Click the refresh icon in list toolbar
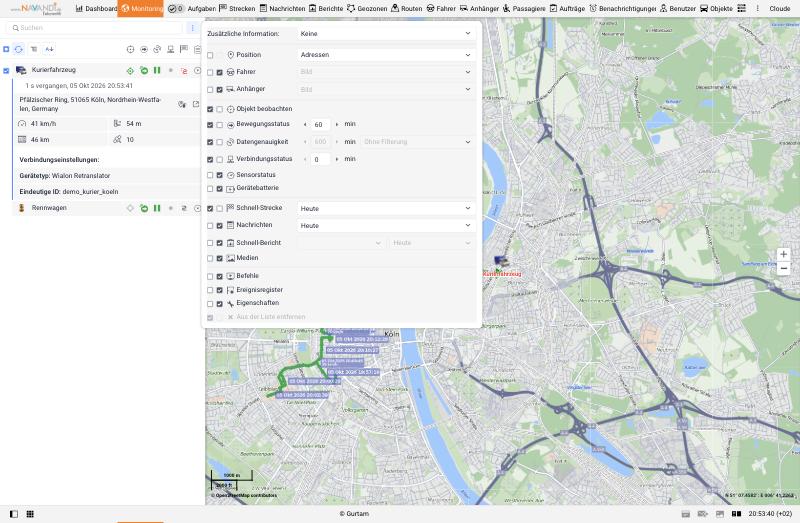Screen dimensions: 800x523 [x=19, y=49]
